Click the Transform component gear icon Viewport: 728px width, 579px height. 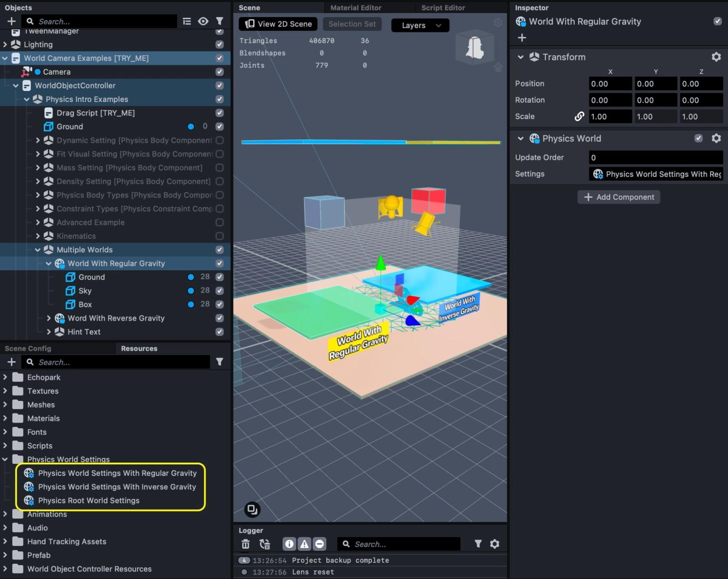pos(716,57)
